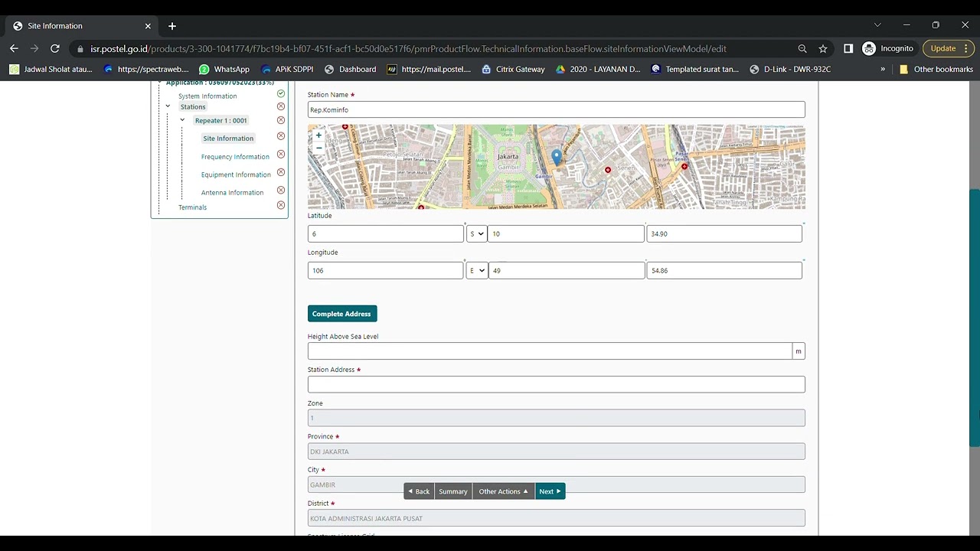Open the Longitude E hemisphere dropdown

coord(477,270)
